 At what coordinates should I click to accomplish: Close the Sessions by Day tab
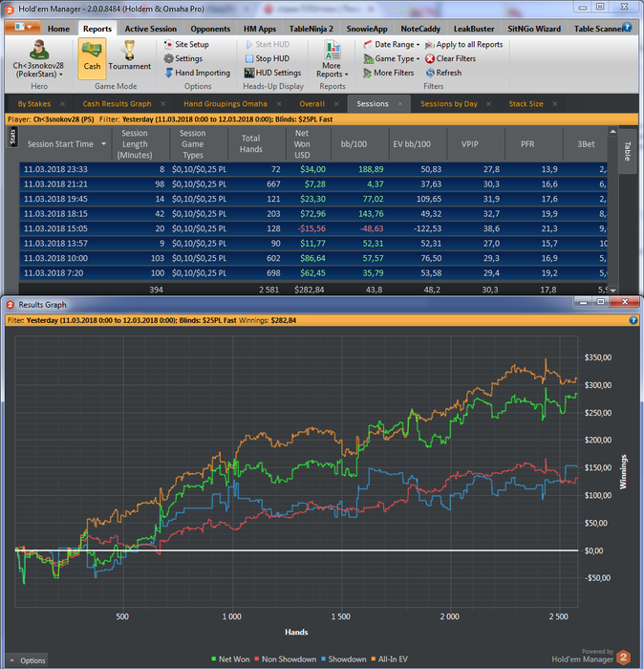click(x=489, y=103)
